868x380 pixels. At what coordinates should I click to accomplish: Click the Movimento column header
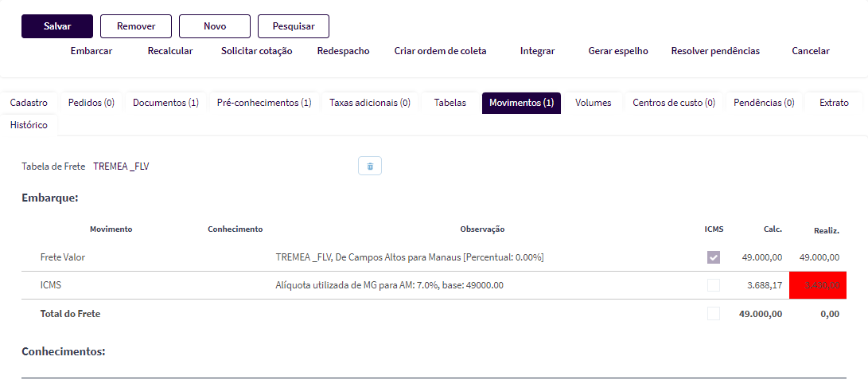coord(111,229)
